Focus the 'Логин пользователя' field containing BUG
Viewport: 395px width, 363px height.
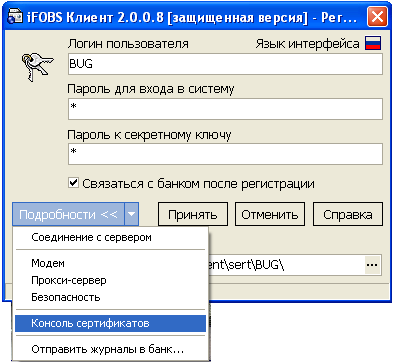[x=225, y=64]
